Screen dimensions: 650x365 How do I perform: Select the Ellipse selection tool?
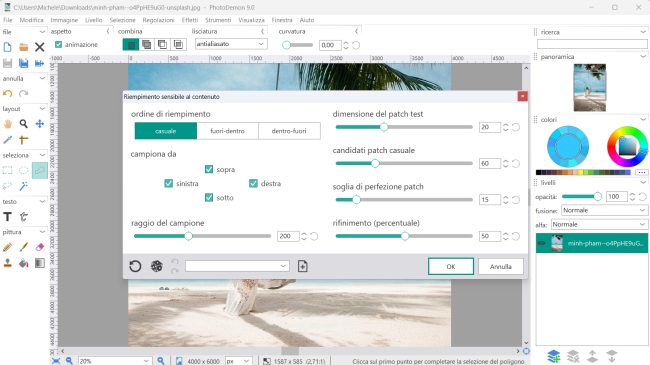pyautogui.click(x=24, y=170)
